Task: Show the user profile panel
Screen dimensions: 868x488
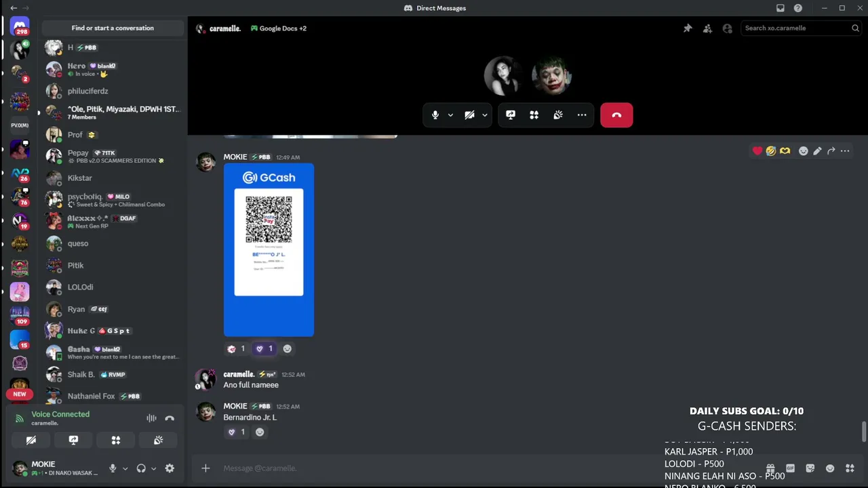Action: coord(728,28)
